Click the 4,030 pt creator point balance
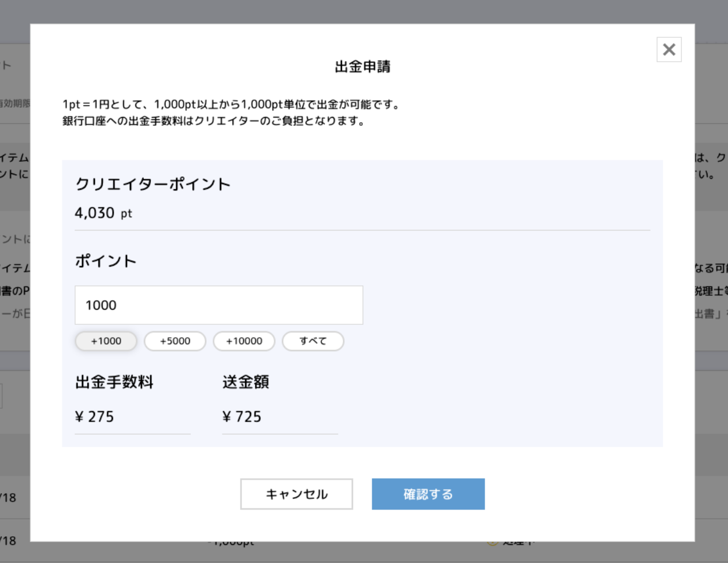This screenshot has width=728, height=563. coord(104,213)
